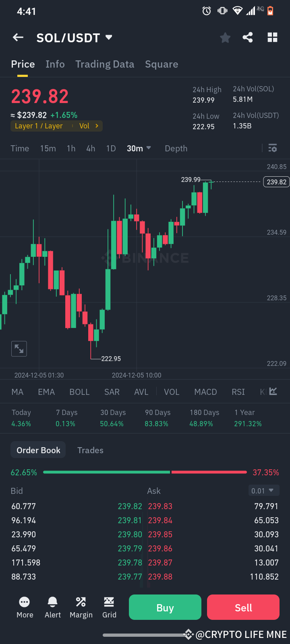290x644 pixels.
Task: Toggle the RSI indicator
Action: (238, 392)
